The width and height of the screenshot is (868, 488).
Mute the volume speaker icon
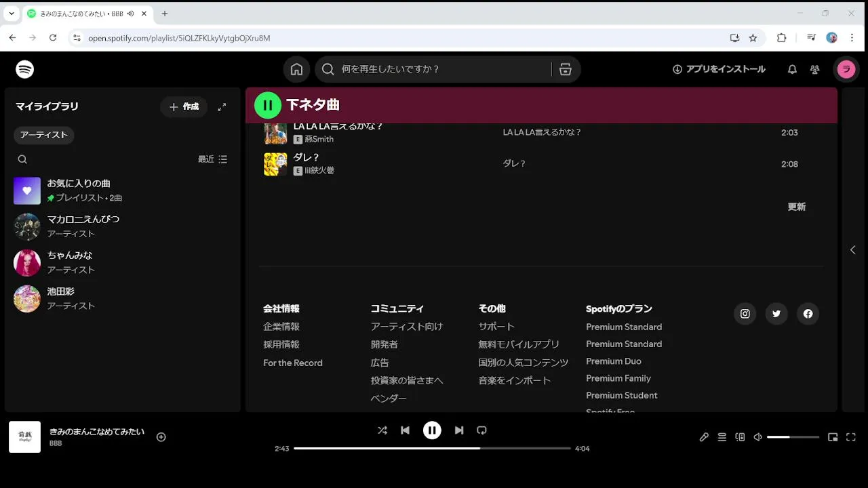[758, 437]
